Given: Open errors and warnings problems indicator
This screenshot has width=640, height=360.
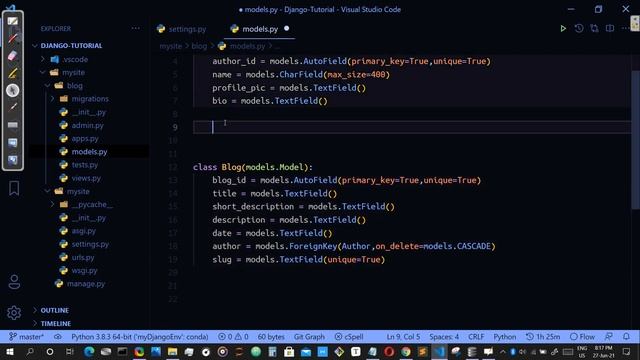Looking at the screenshot, I should tap(233, 337).
